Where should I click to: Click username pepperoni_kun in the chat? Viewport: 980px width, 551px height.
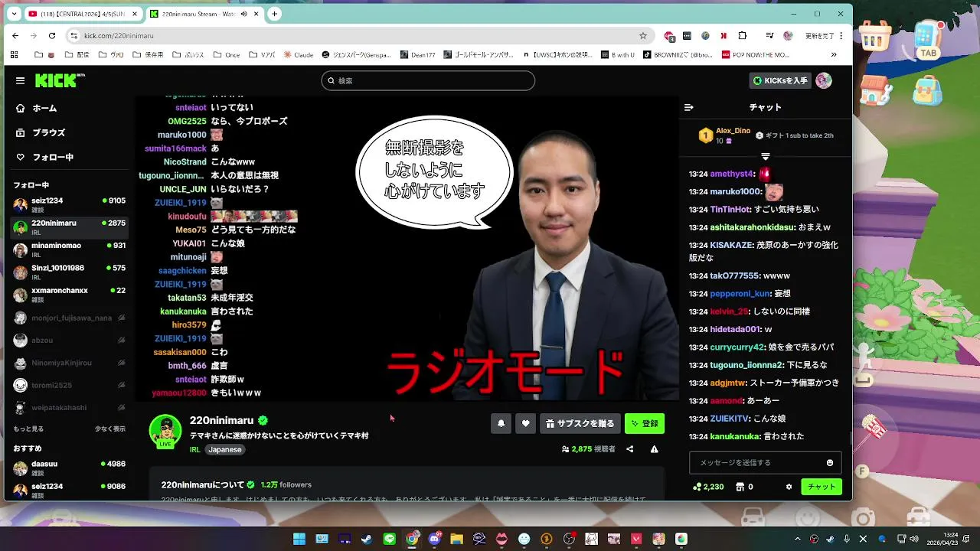pos(740,294)
